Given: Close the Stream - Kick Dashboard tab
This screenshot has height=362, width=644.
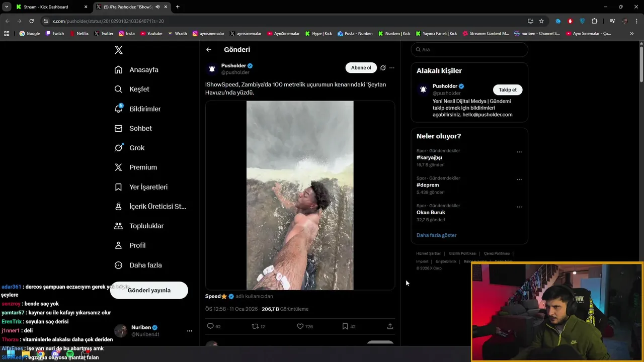Looking at the screenshot, I should click(86, 7).
